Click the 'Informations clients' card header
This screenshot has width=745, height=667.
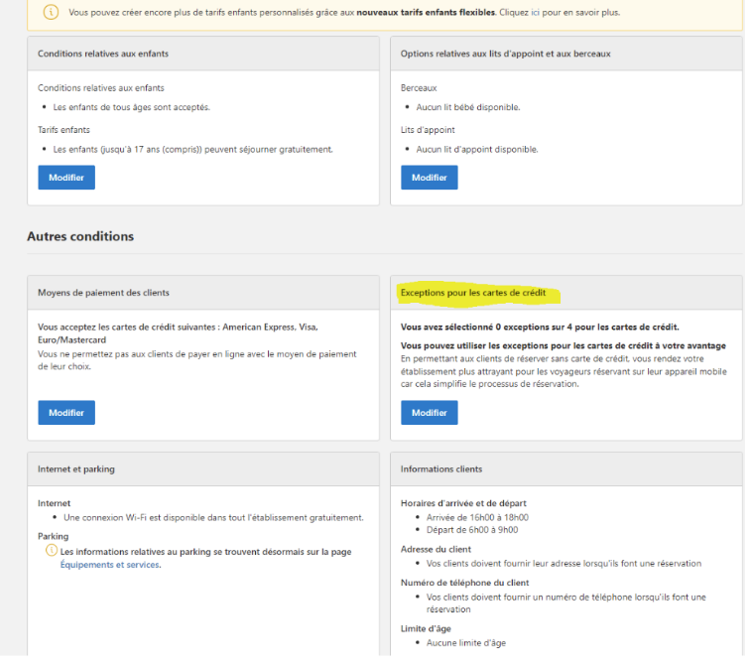(441, 468)
